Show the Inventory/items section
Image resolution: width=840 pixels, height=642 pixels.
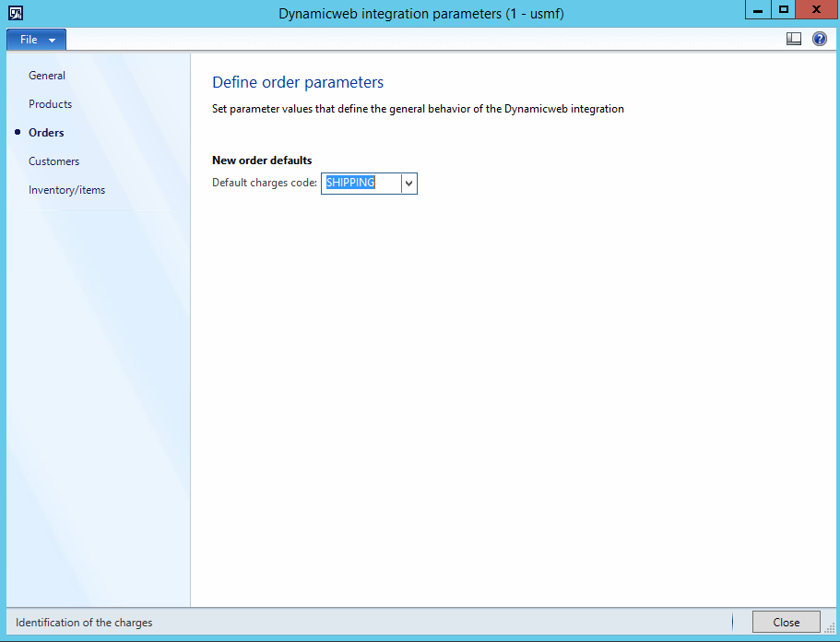(66, 190)
